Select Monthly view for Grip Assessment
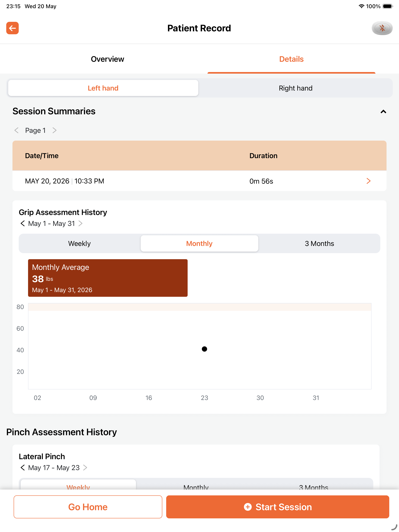Screen dimensions: 399x532 point(199,243)
